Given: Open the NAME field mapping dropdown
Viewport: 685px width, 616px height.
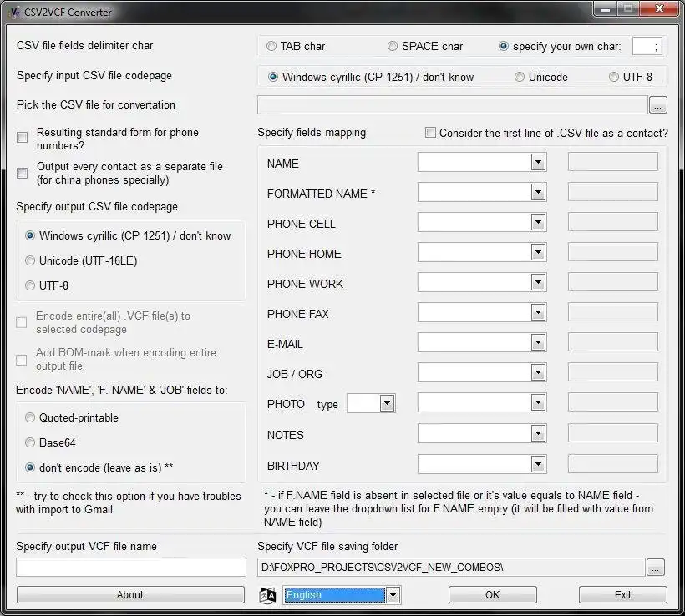Looking at the screenshot, I should [538, 163].
